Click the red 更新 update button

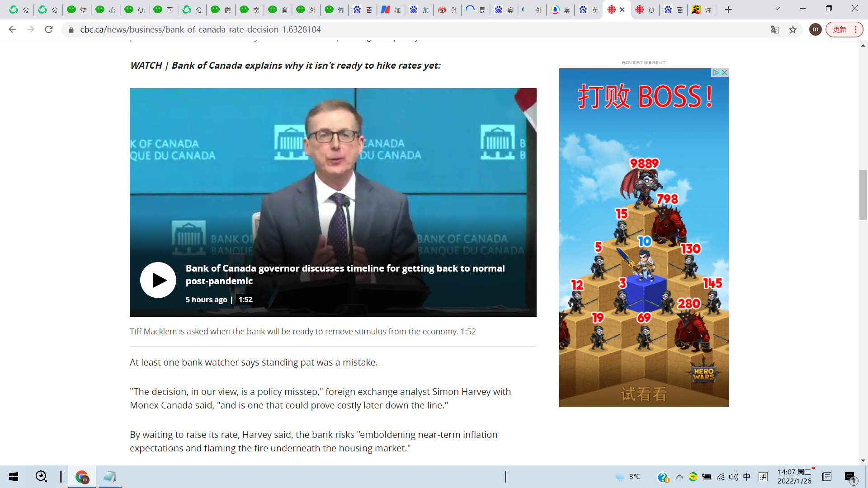click(840, 29)
